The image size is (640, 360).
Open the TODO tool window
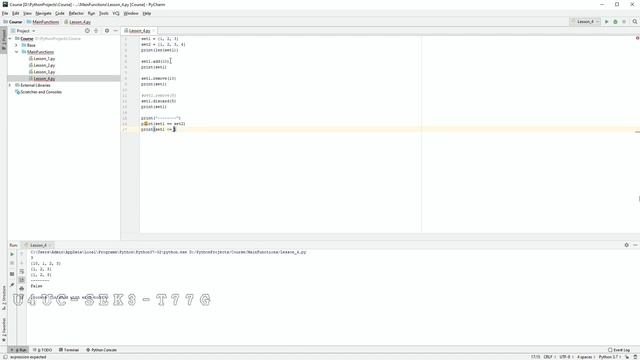click(42, 350)
